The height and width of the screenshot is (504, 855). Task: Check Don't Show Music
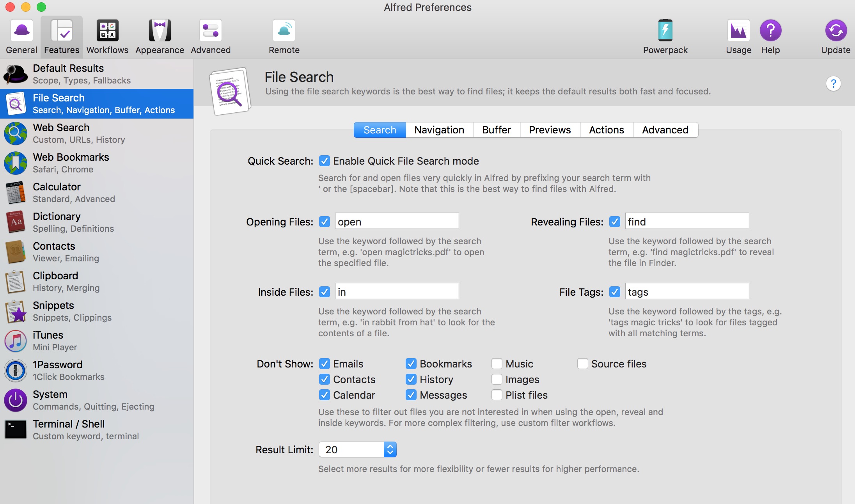click(x=497, y=364)
